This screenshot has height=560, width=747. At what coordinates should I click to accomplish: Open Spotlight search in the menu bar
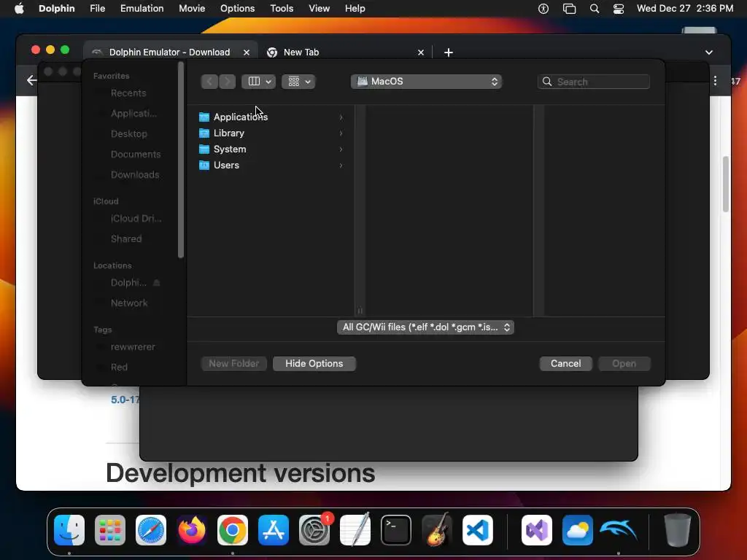[x=595, y=9]
